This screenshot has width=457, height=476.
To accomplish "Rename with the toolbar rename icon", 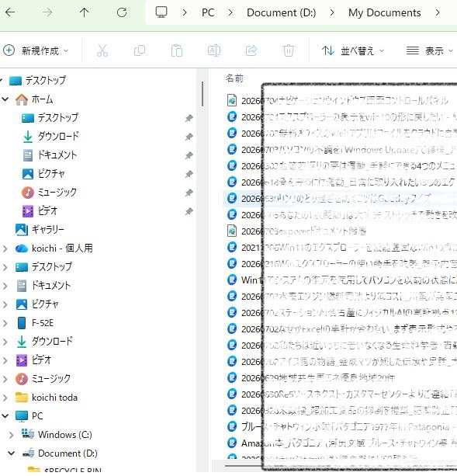I will pos(214,50).
